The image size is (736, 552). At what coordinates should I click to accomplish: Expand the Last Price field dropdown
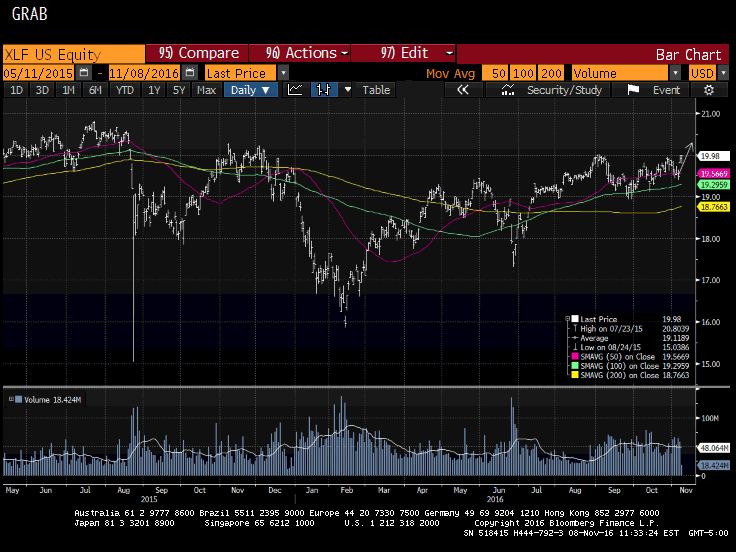pyautogui.click(x=283, y=73)
